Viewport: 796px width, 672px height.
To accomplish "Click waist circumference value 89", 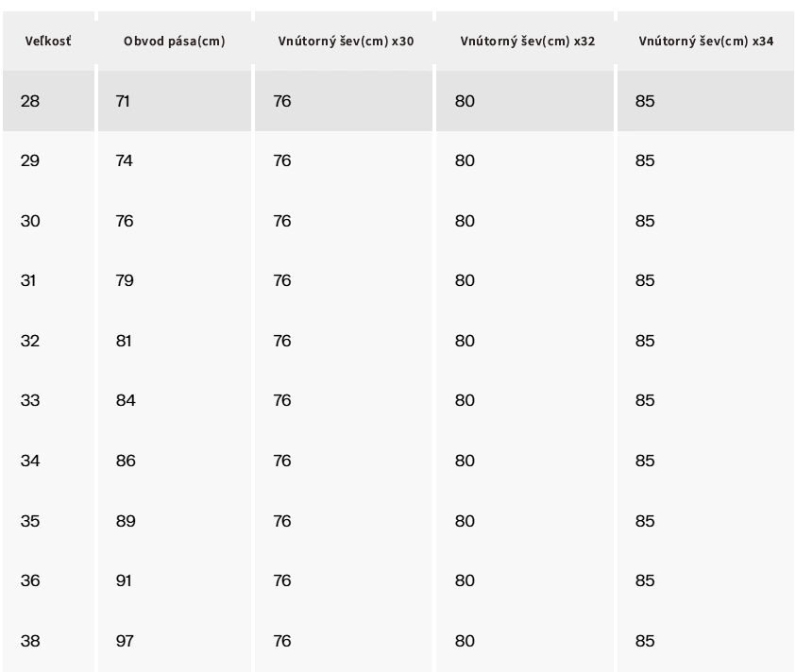I will [126, 521].
